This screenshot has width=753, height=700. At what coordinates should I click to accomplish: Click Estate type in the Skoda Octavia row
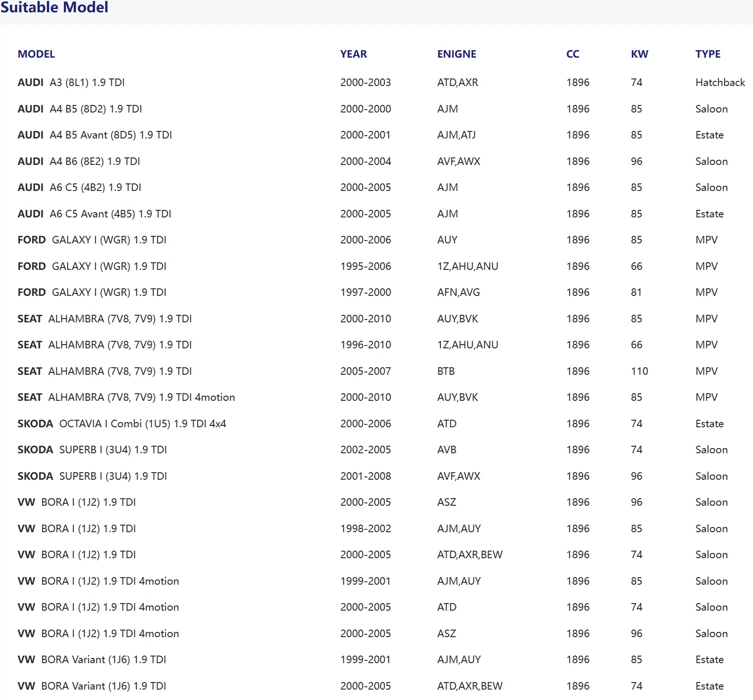pyautogui.click(x=709, y=423)
